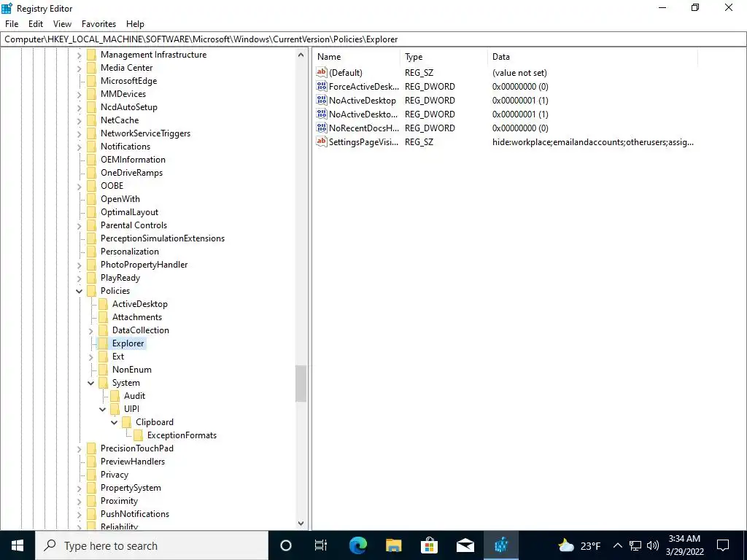Screen dimensions: 747x560
Task: Click the ActiveDesktop key folder icon
Action: click(103, 304)
